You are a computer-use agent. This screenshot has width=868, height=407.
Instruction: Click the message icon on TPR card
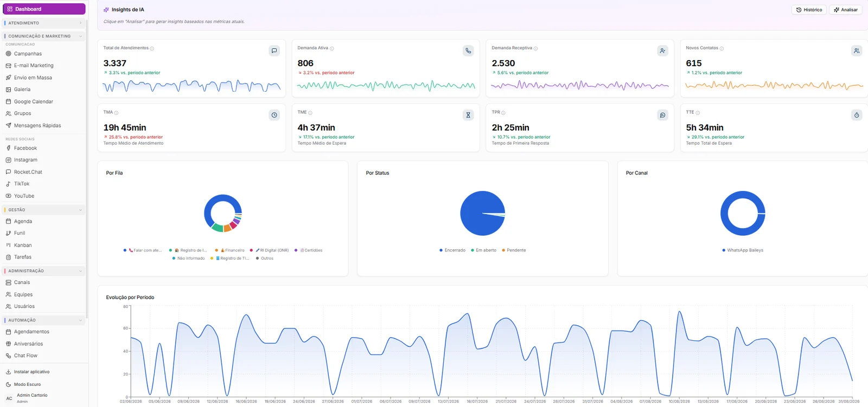click(662, 115)
